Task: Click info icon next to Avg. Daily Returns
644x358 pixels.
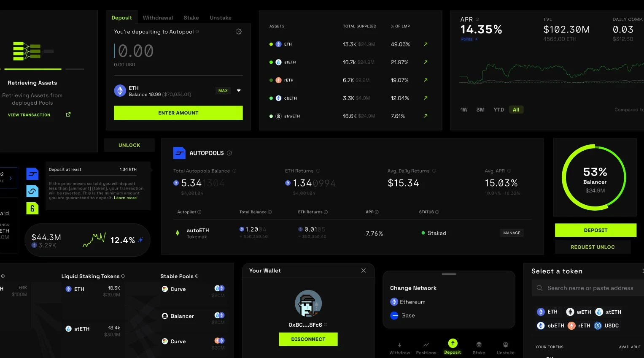Action: pos(434,171)
